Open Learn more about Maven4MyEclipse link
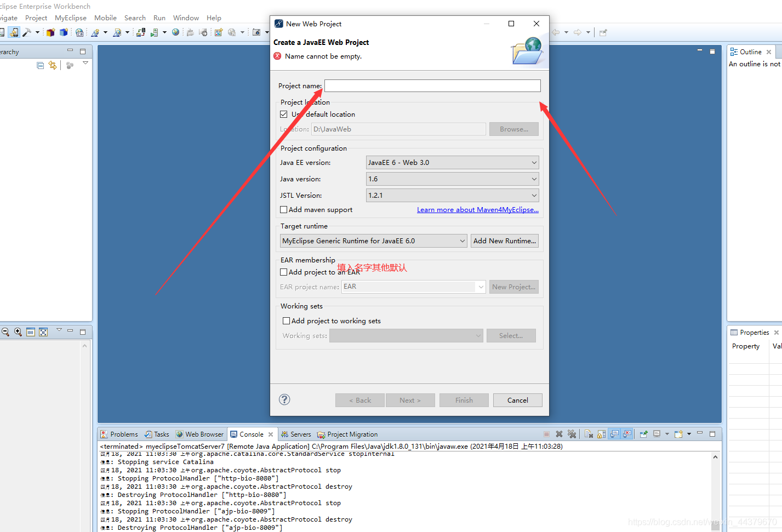 click(478, 210)
